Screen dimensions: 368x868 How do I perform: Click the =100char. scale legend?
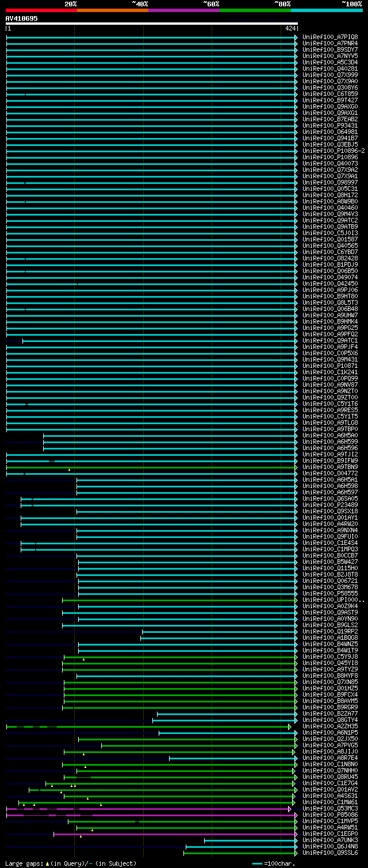(274, 863)
